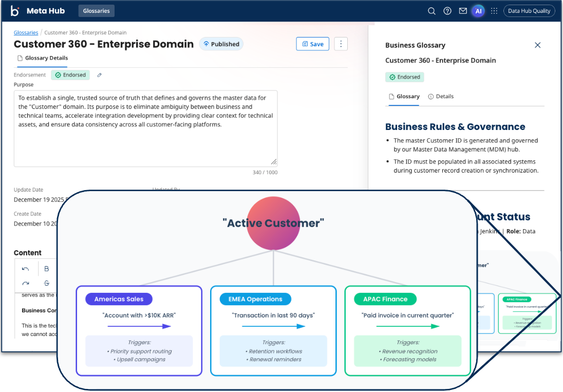This screenshot has height=392, width=563.
Task: Open the three-dot more options menu
Action: [x=341, y=44]
